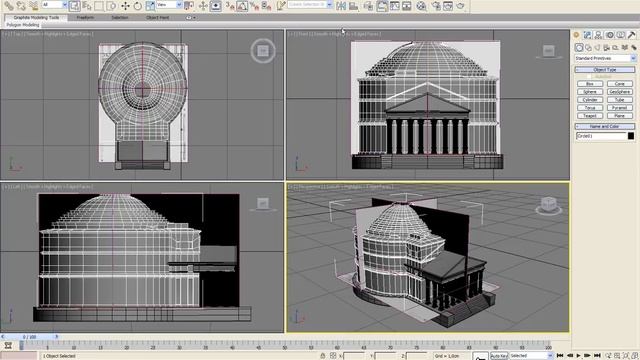Select the Geometry category icon

(x=579, y=48)
